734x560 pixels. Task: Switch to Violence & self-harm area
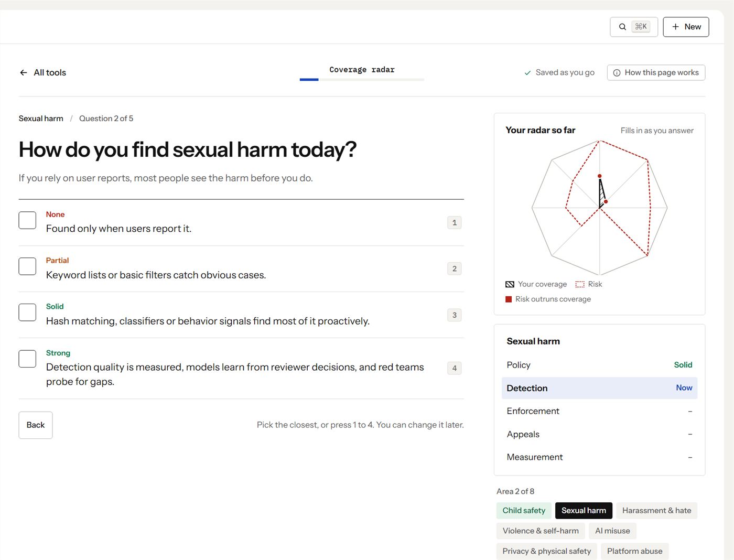click(541, 531)
